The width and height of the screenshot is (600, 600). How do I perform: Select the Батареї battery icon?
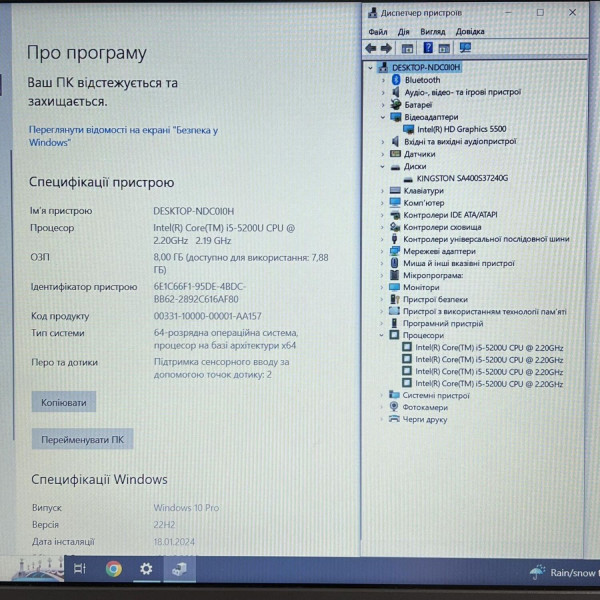[396, 104]
